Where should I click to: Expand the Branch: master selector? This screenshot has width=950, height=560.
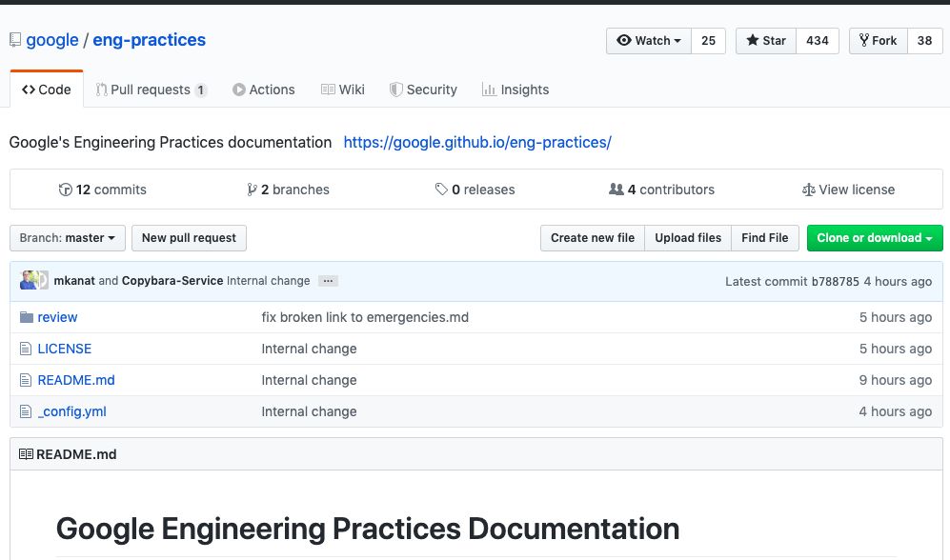(67, 238)
